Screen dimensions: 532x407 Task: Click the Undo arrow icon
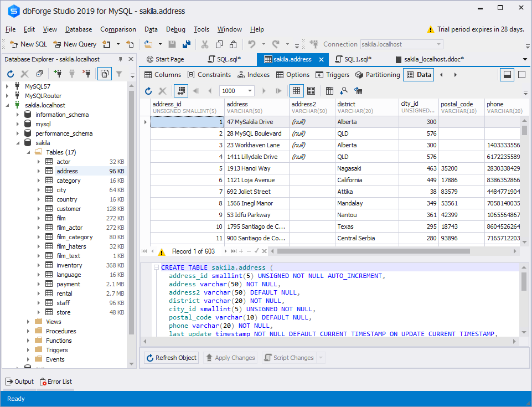click(251, 44)
